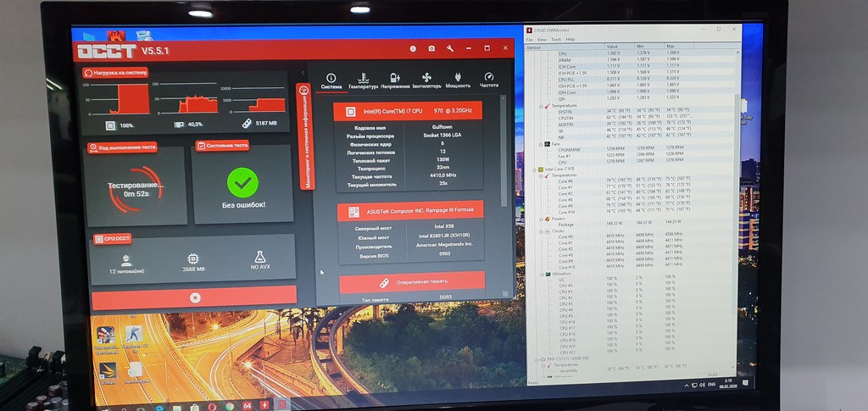Click the taskbar clock
The image size is (868, 411).
[x=728, y=383]
